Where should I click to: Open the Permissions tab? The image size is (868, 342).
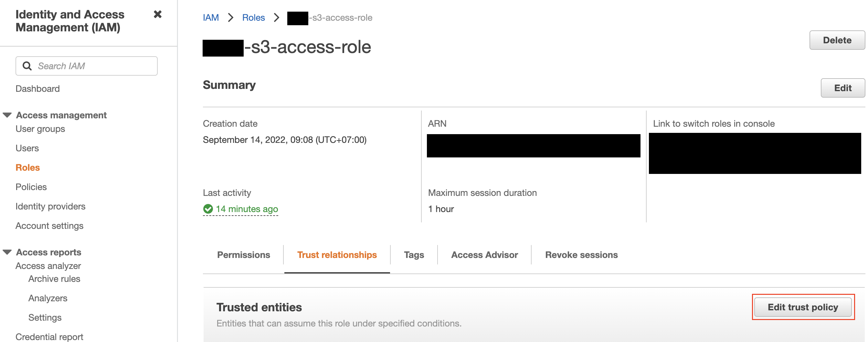coord(243,255)
